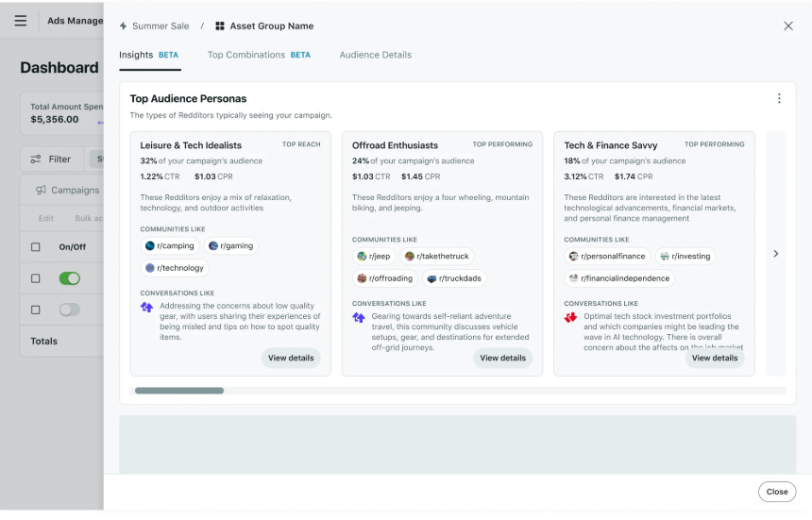Viewport: 812px width, 520px height.
Task: Click the lightning bolt campaign icon
Action: coord(124,25)
